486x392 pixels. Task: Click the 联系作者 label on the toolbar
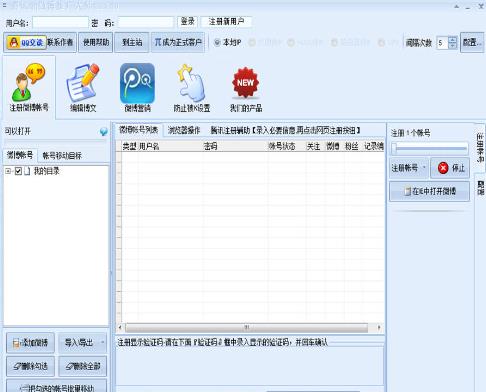(60, 42)
